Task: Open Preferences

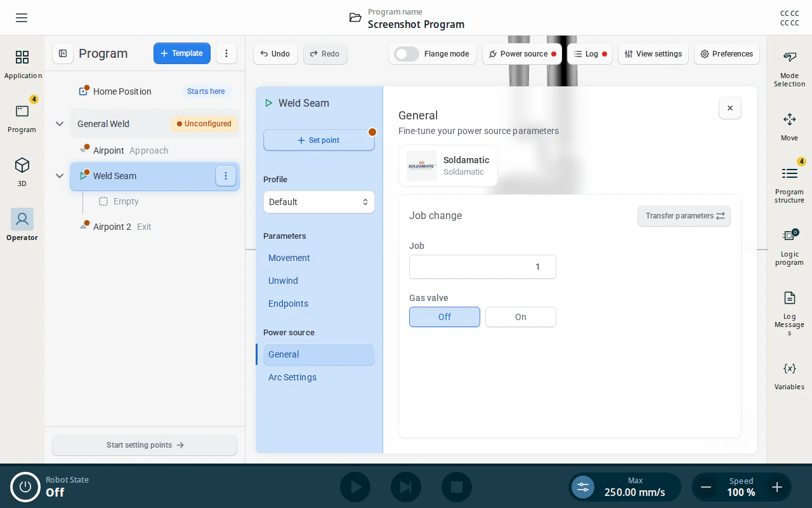Action: [726, 54]
